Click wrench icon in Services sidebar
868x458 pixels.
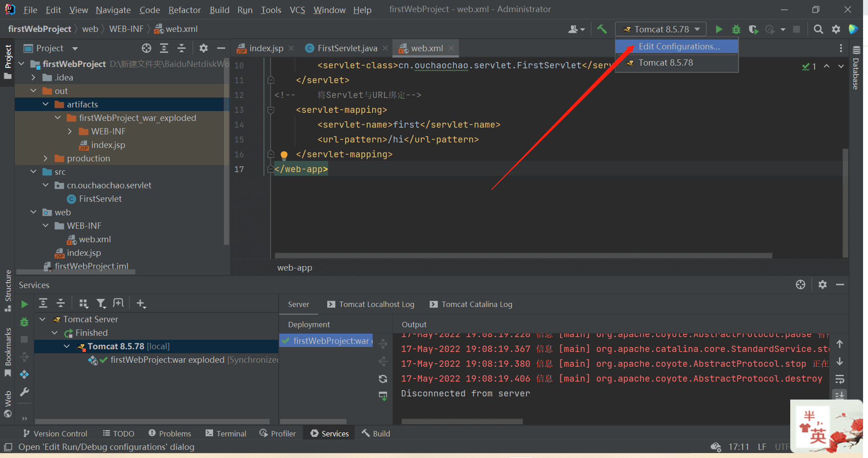coord(24,392)
